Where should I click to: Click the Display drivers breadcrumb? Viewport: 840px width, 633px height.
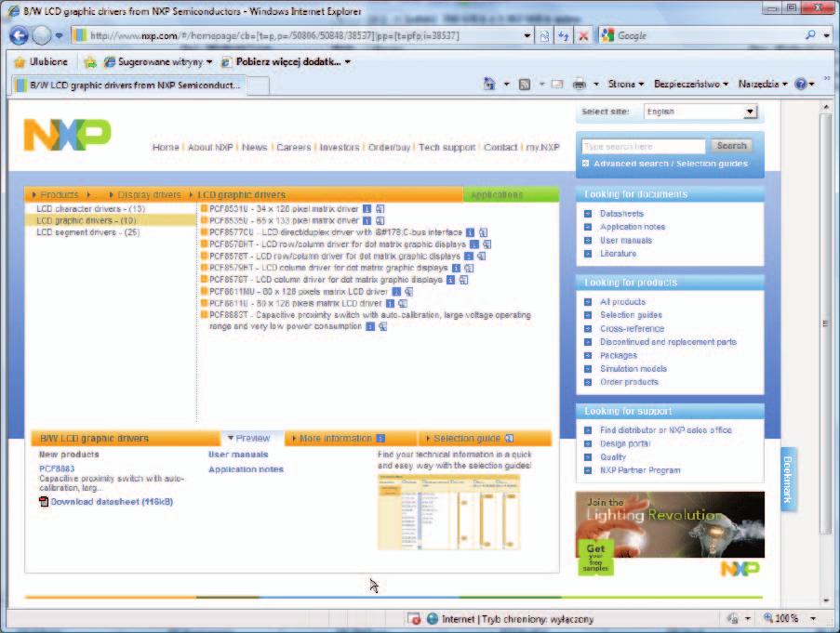(x=149, y=195)
